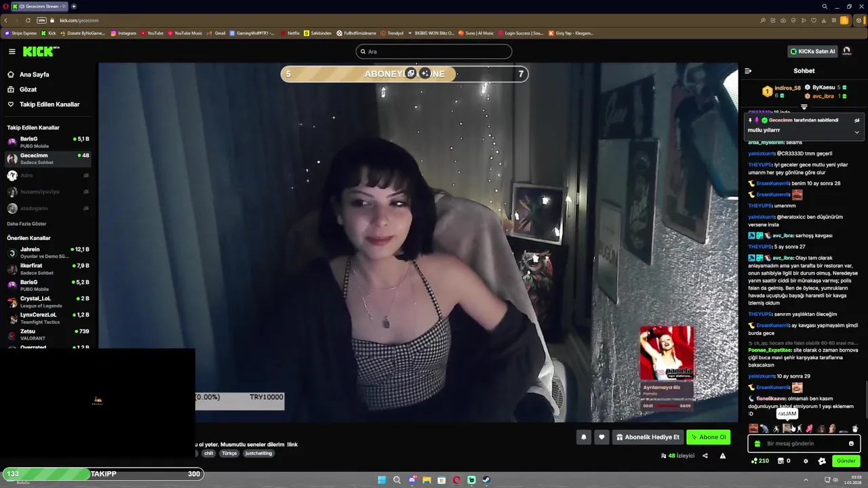
Task: Open the chat identity badge icon
Action: [x=822, y=461]
